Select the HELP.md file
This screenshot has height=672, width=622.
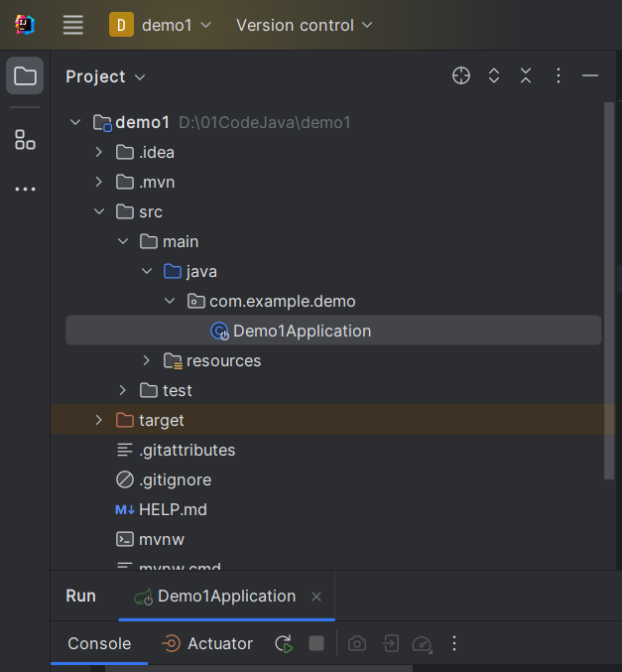333,509
